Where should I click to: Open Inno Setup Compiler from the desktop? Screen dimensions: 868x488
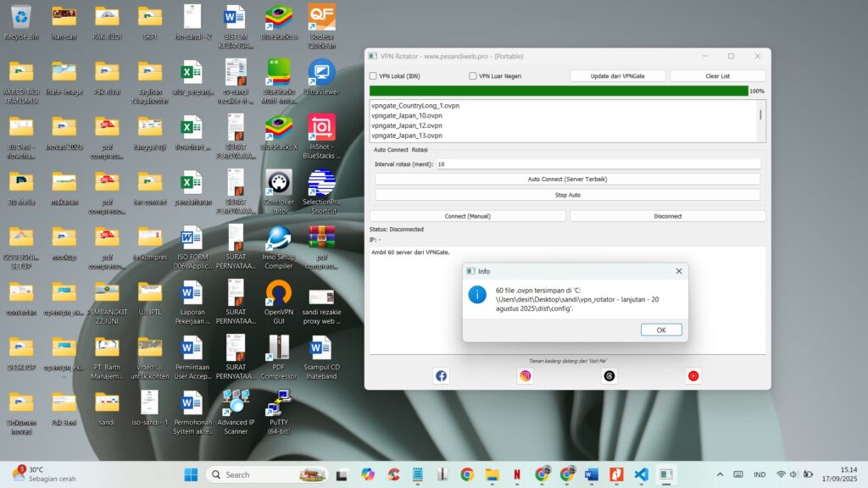point(278,250)
